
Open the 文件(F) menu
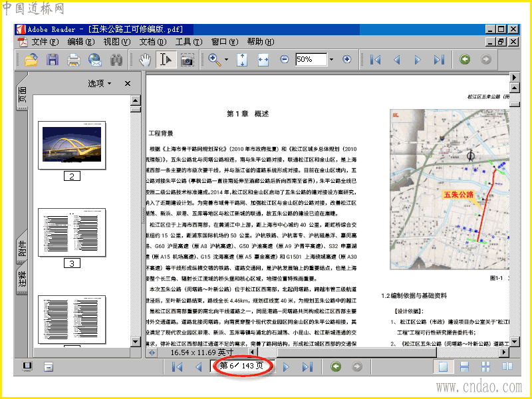click(45, 42)
